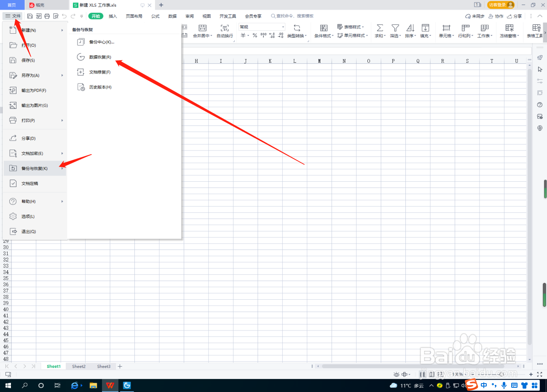Switch to Sheet2 worksheet tab
The image size is (547, 392).
coord(79,366)
